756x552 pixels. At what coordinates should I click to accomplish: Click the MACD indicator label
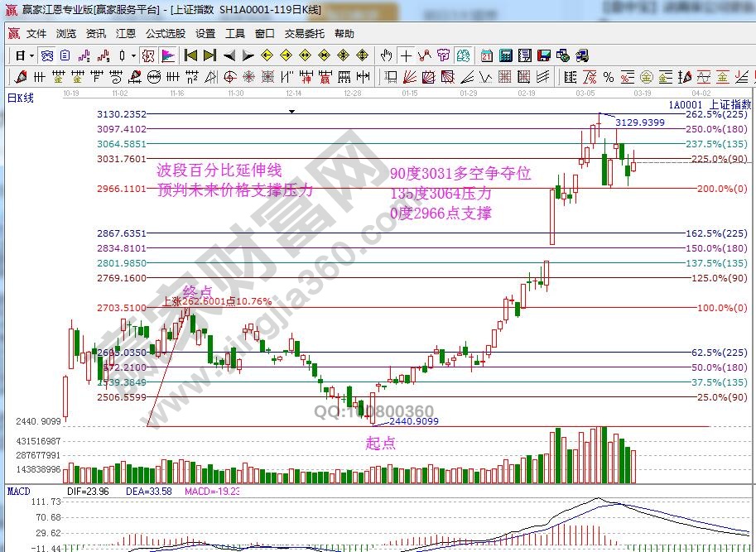point(18,491)
